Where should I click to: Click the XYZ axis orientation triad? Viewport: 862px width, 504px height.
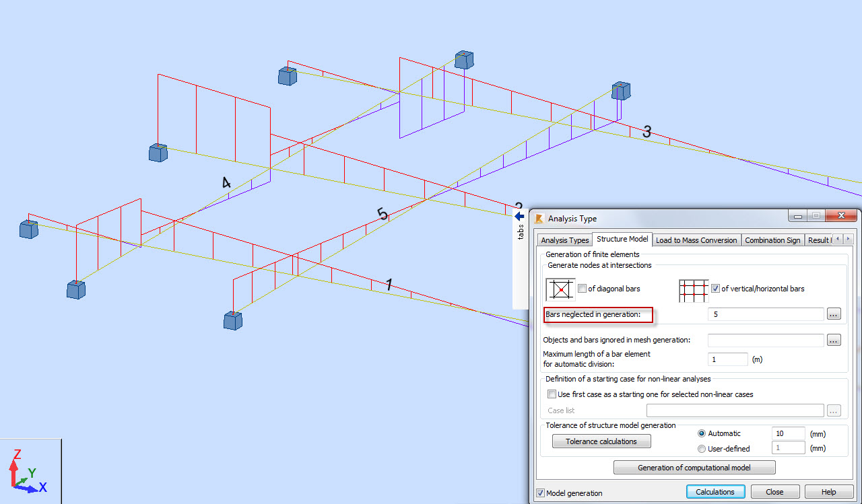click(30, 471)
